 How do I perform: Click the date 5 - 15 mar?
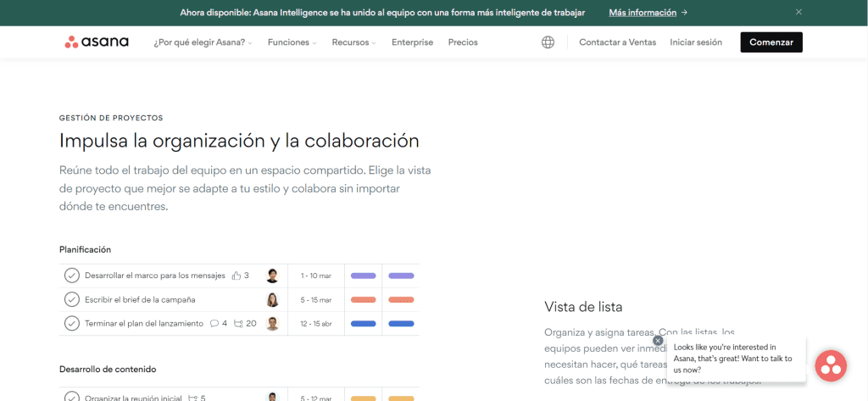[x=316, y=299]
